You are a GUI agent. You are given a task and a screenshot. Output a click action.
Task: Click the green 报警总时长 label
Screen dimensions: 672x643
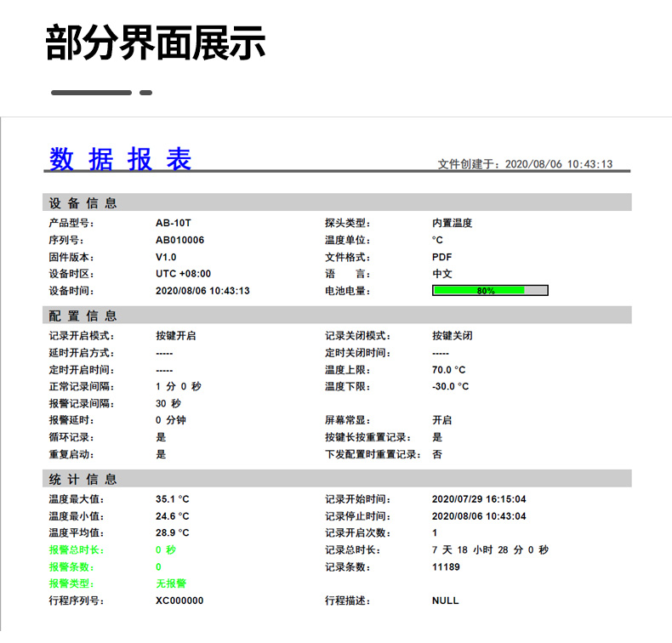click(77, 550)
